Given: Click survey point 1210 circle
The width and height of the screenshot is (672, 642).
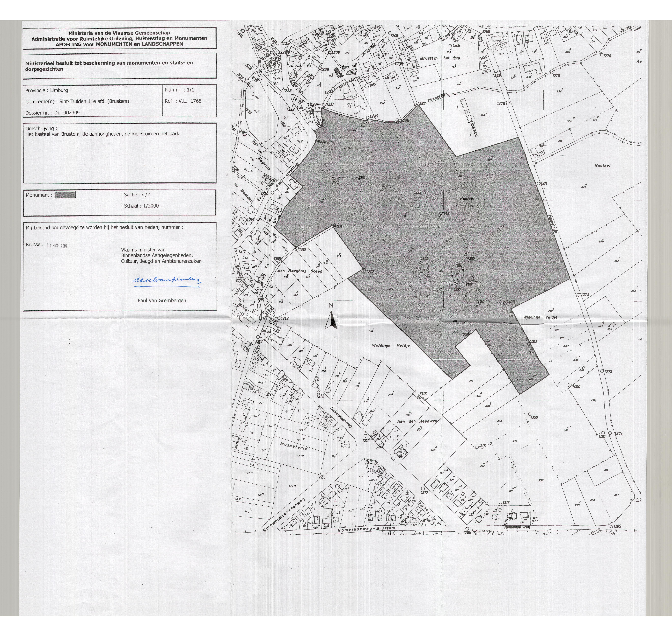Looking at the screenshot, I should click(423, 488).
